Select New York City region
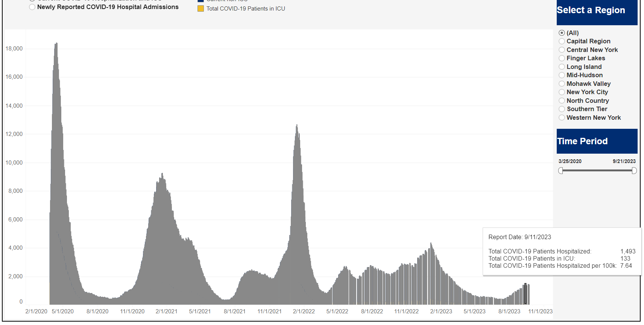 562,92
